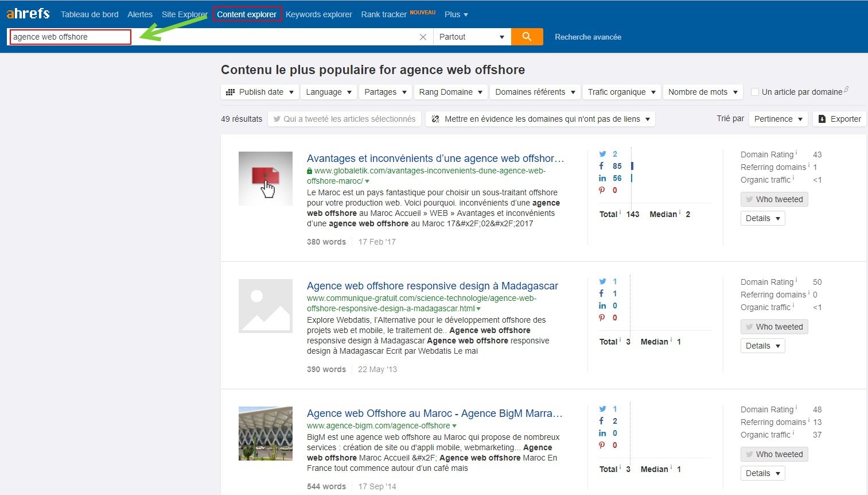
Task: Click LinkedIn icon in Madagascar result
Action: pos(602,305)
